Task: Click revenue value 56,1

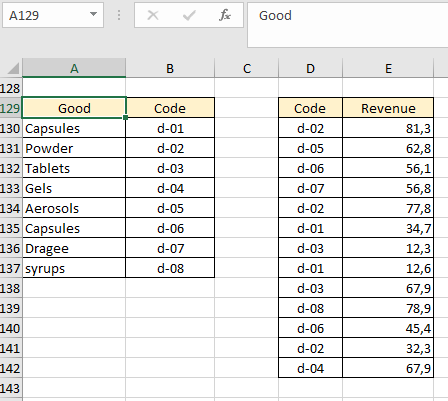Action: [x=388, y=168]
